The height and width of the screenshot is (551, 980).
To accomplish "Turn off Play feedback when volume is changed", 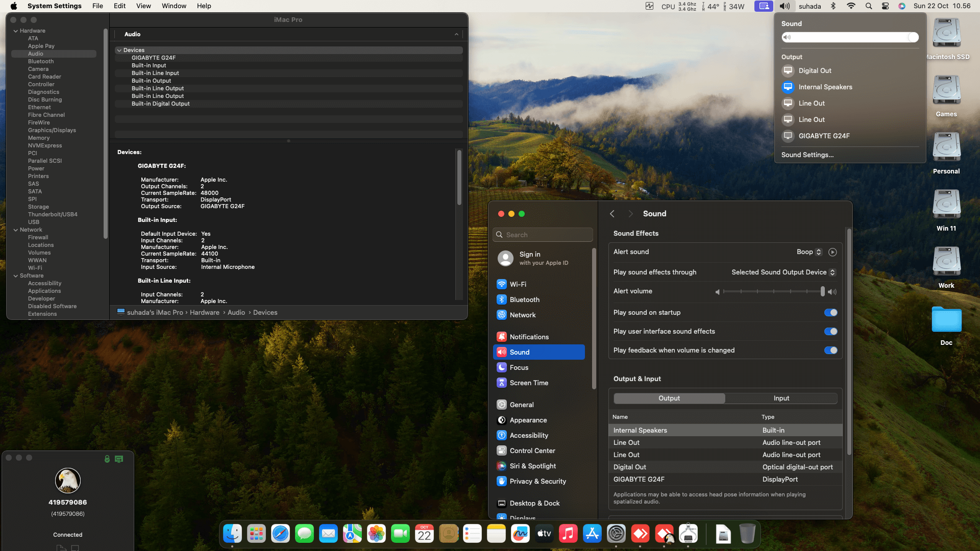I will click(830, 350).
